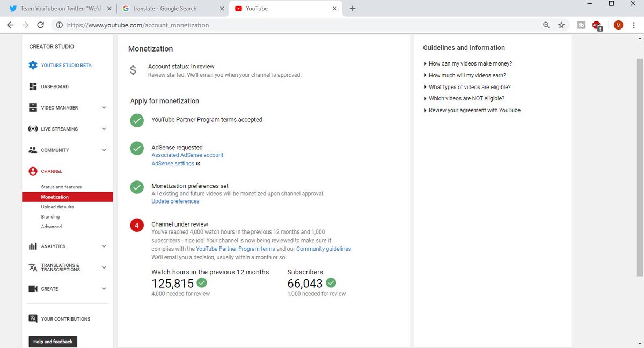Viewport: 644px width, 348px height.
Task: Click green check beside 66,043 subscribers
Action: 331,282
